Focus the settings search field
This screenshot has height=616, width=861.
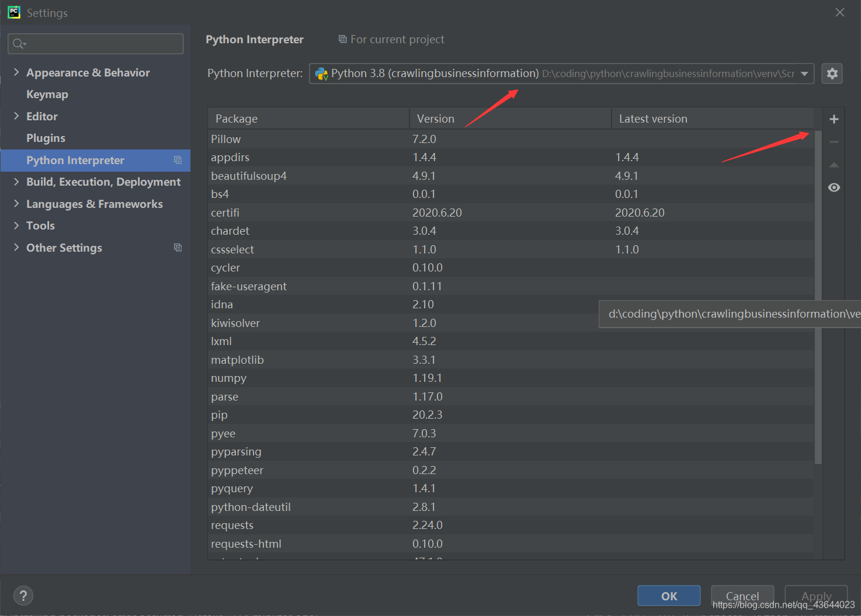96,44
